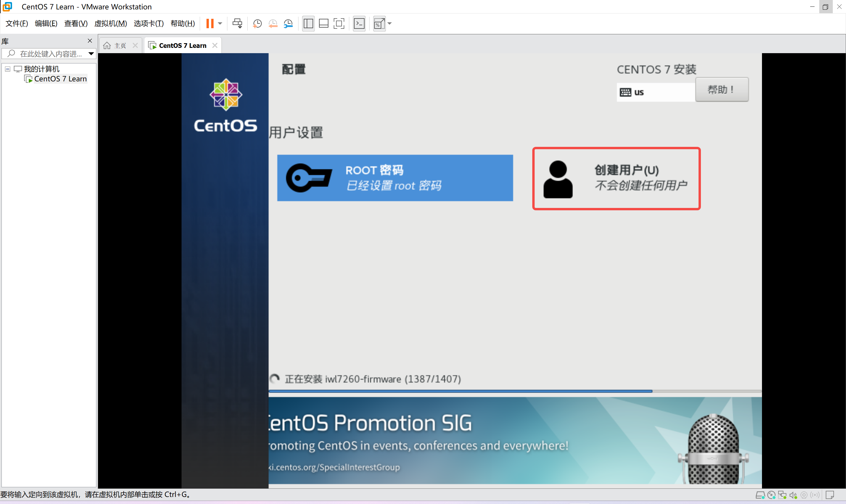
Task: Click the 配置 heading
Action: [x=294, y=69]
